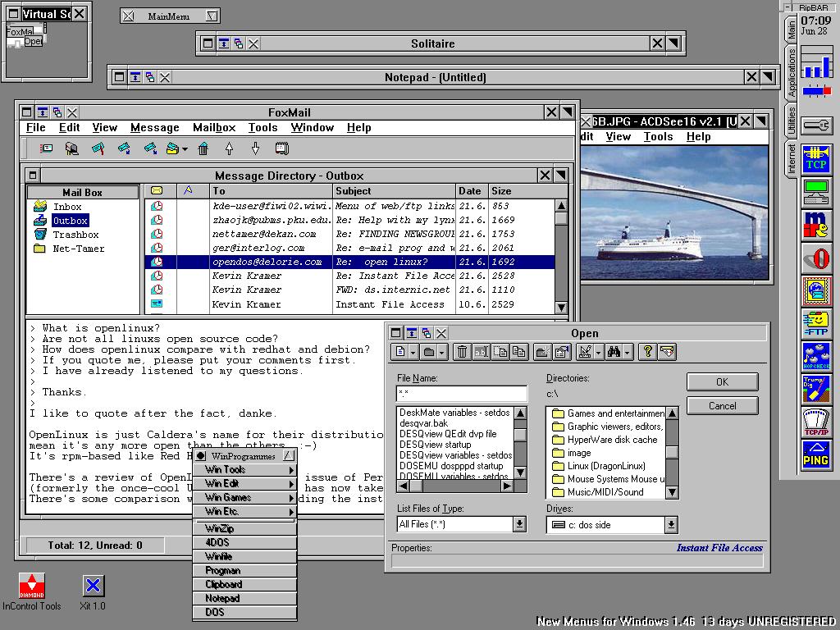The image size is (840, 630).
Task: Expand the Win Tools submenu
Action: tap(245, 470)
